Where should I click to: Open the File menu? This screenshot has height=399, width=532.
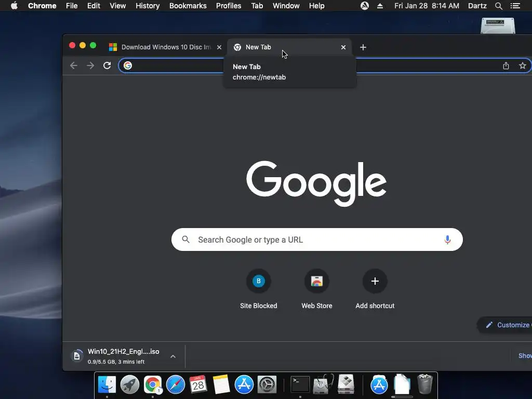[x=72, y=6]
